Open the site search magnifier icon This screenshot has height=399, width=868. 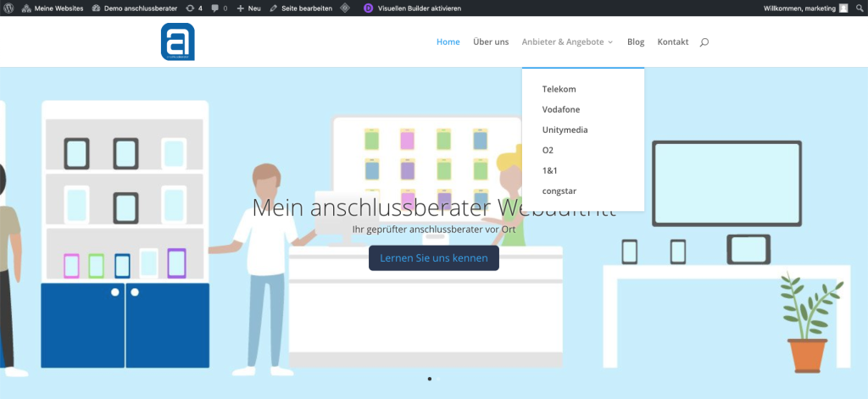704,42
